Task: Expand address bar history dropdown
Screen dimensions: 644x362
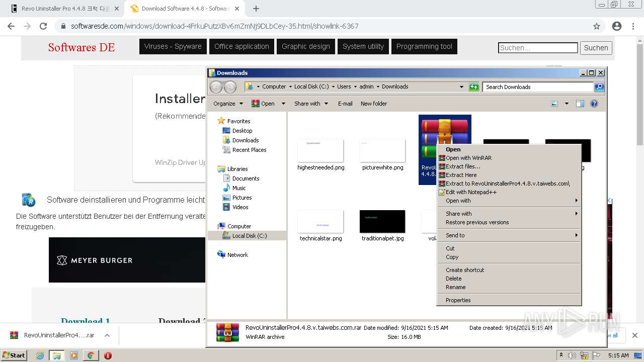Action: (461, 87)
